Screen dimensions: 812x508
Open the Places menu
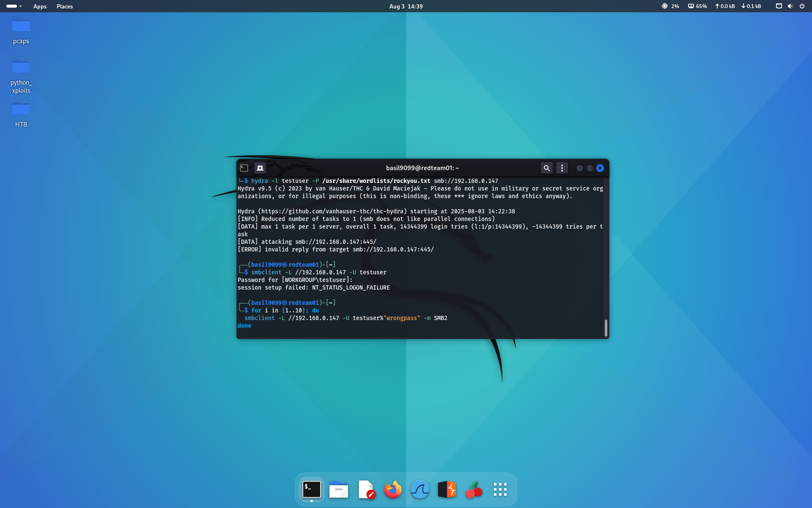[x=65, y=6]
